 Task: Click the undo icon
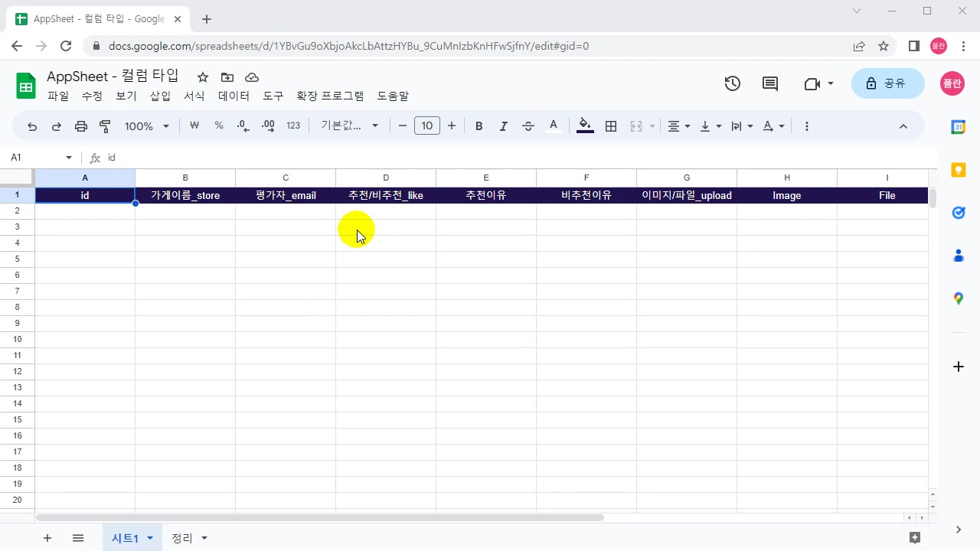(x=31, y=126)
